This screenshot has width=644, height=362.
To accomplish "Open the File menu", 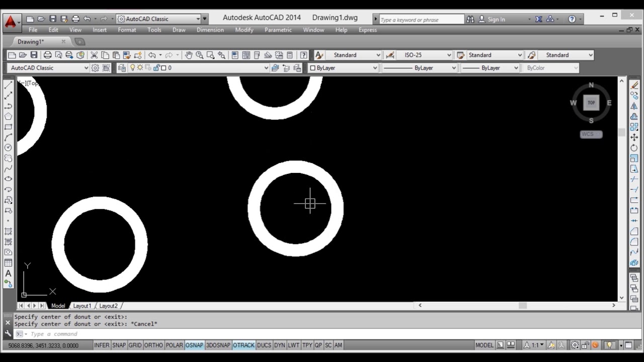I will point(33,30).
